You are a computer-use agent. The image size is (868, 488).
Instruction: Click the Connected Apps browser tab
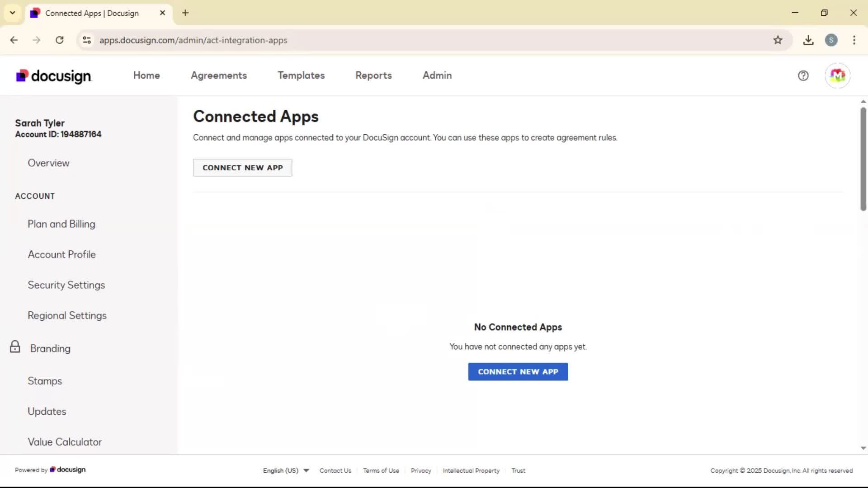click(98, 13)
